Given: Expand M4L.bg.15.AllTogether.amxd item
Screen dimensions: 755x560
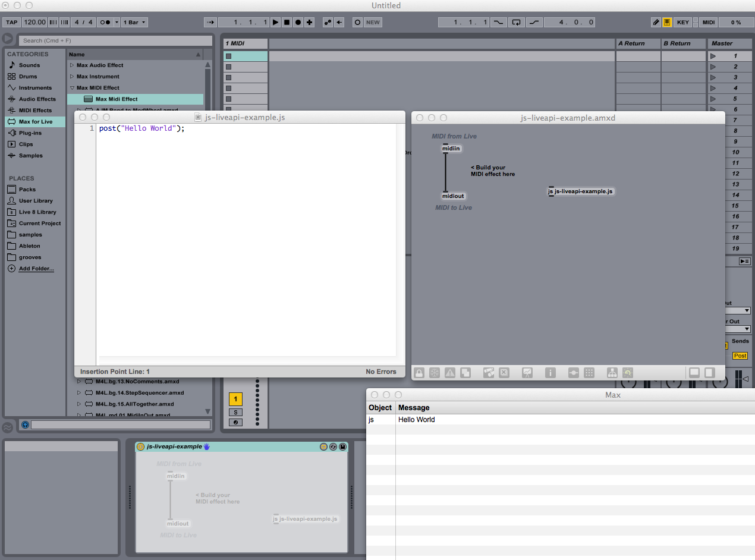Looking at the screenshot, I should (79, 404).
